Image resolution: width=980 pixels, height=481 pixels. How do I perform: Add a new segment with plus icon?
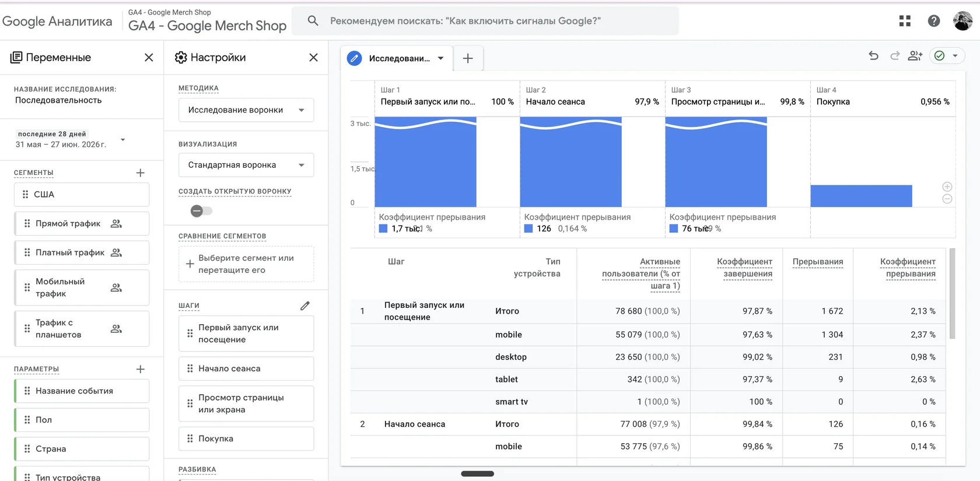tap(140, 173)
